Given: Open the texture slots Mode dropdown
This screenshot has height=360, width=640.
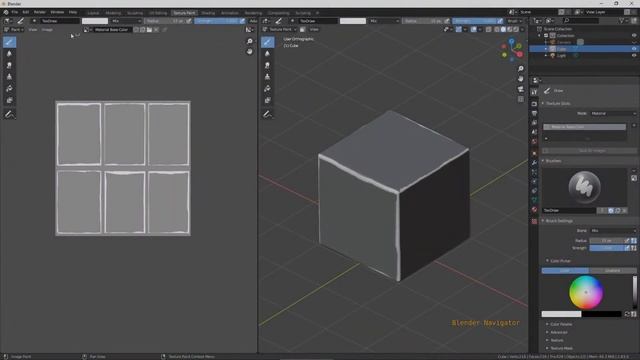Looking at the screenshot, I should tap(613, 113).
